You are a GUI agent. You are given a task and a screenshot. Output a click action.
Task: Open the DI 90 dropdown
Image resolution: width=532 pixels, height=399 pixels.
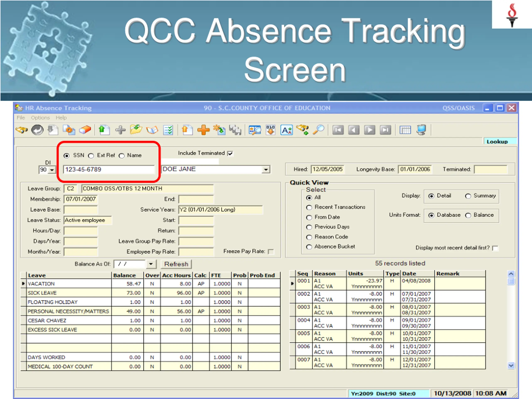pos(52,170)
